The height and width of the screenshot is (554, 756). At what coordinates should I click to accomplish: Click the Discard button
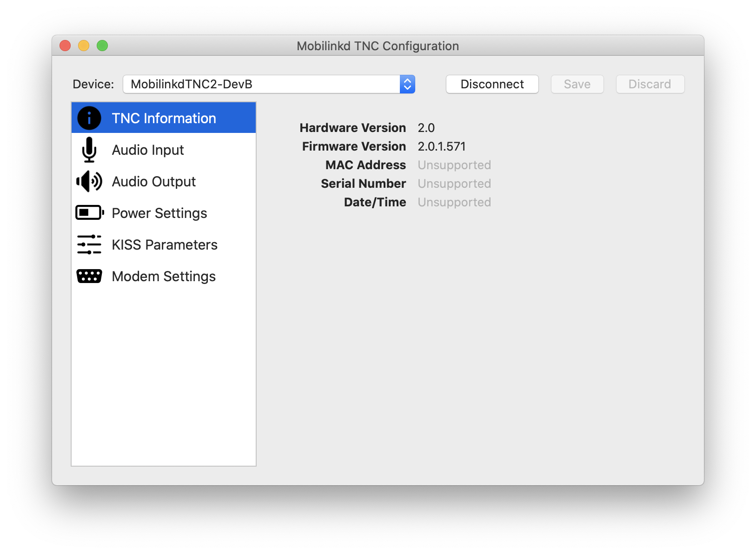(650, 84)
